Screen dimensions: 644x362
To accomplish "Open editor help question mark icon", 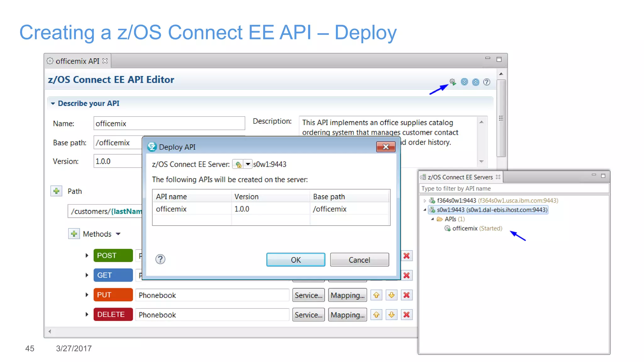I will (487, 82).
